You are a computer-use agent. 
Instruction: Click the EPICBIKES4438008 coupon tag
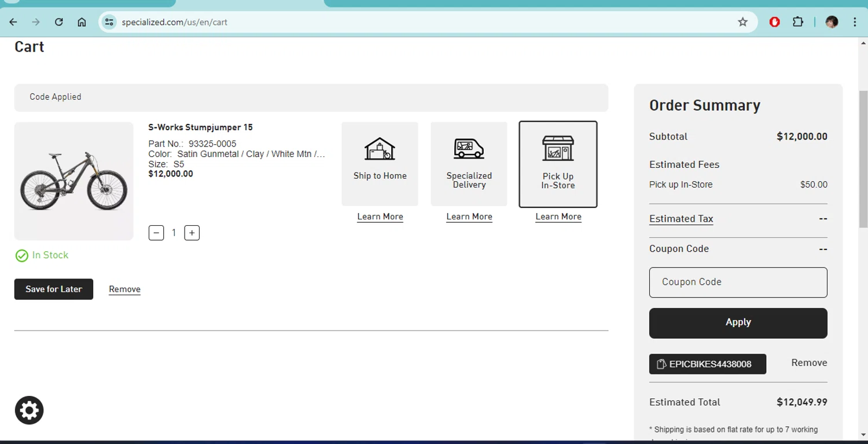708,364
